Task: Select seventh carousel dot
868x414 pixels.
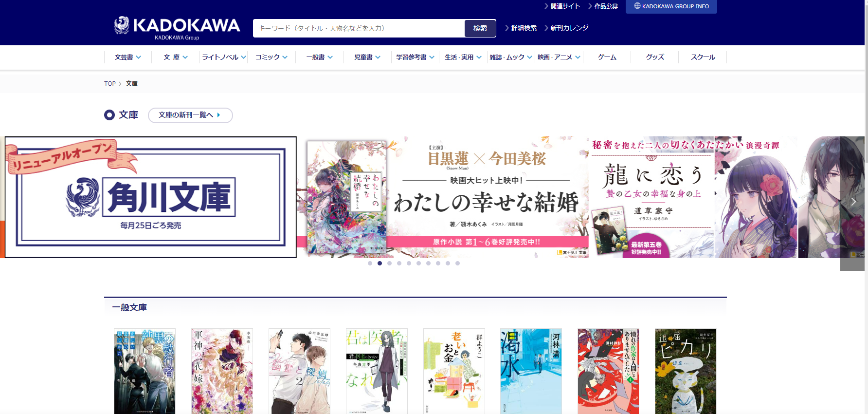Action: tap(429, 263)
